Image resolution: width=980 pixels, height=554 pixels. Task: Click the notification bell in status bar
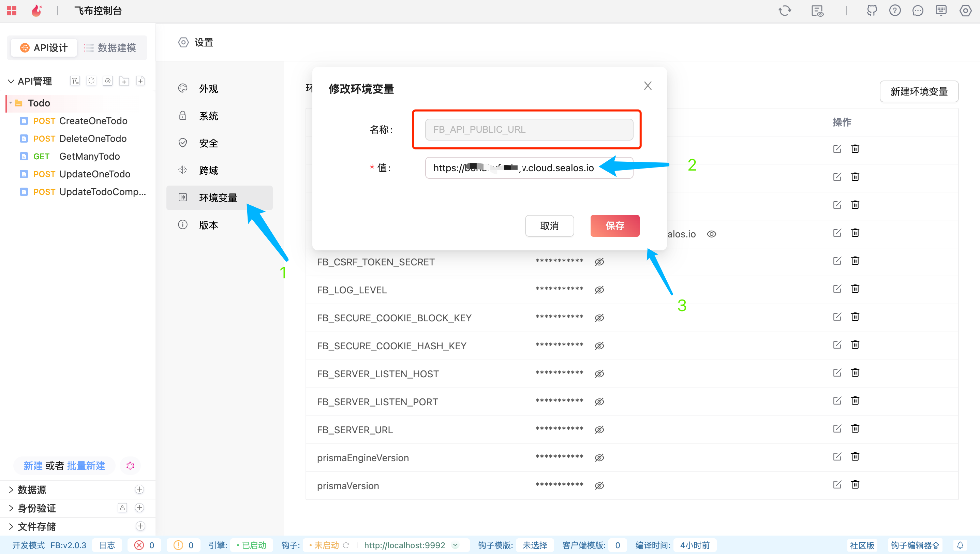tap(960, 545)
